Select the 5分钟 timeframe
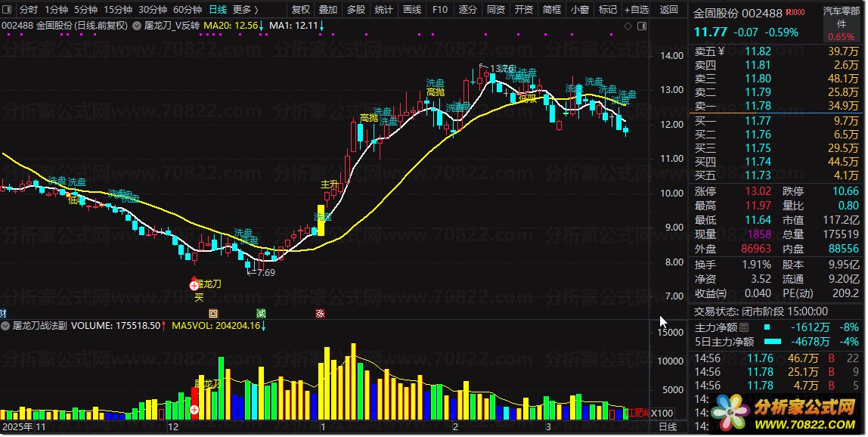 point(85,9)
